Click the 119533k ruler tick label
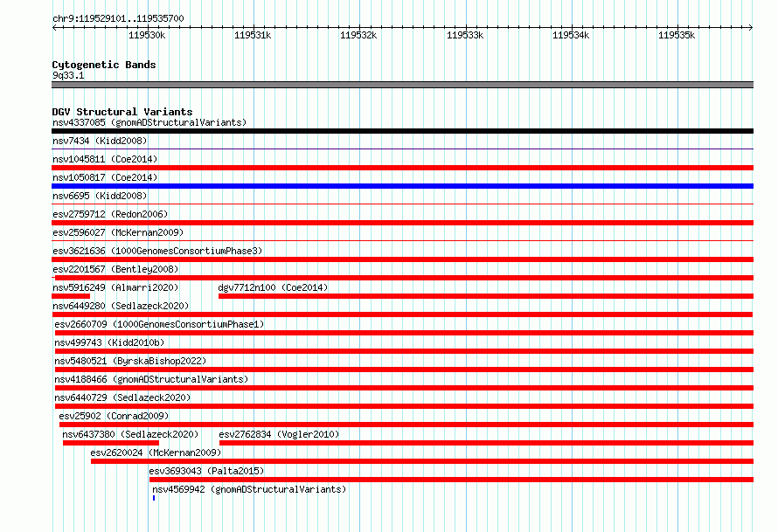 coord(465,35)
